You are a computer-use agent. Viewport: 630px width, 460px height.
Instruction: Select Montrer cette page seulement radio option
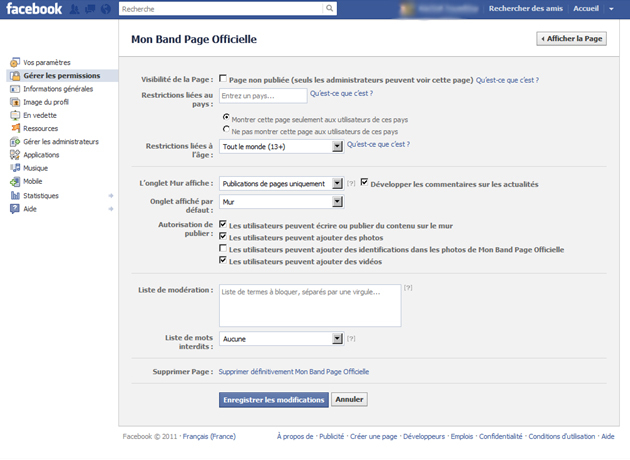click(226, 117)
